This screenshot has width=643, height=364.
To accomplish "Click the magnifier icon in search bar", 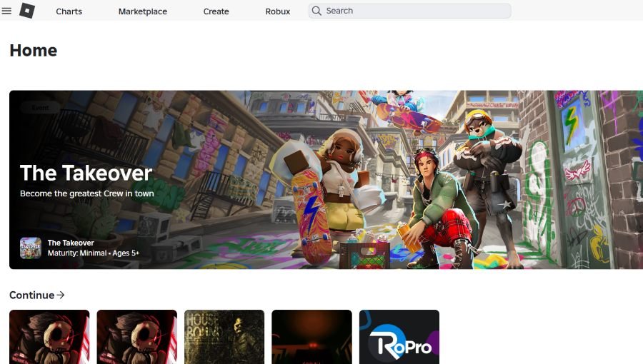I will (316, 11).
